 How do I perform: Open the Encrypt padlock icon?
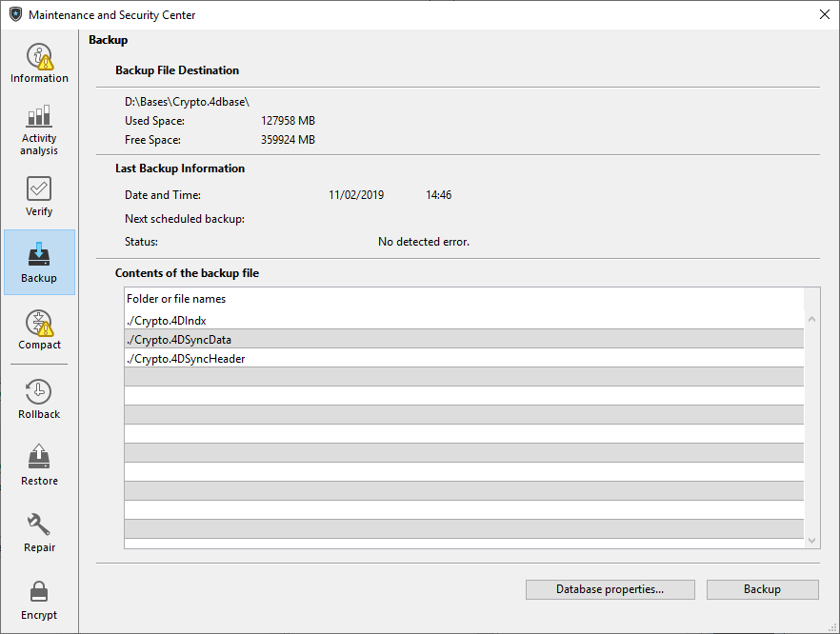[39, 592]
